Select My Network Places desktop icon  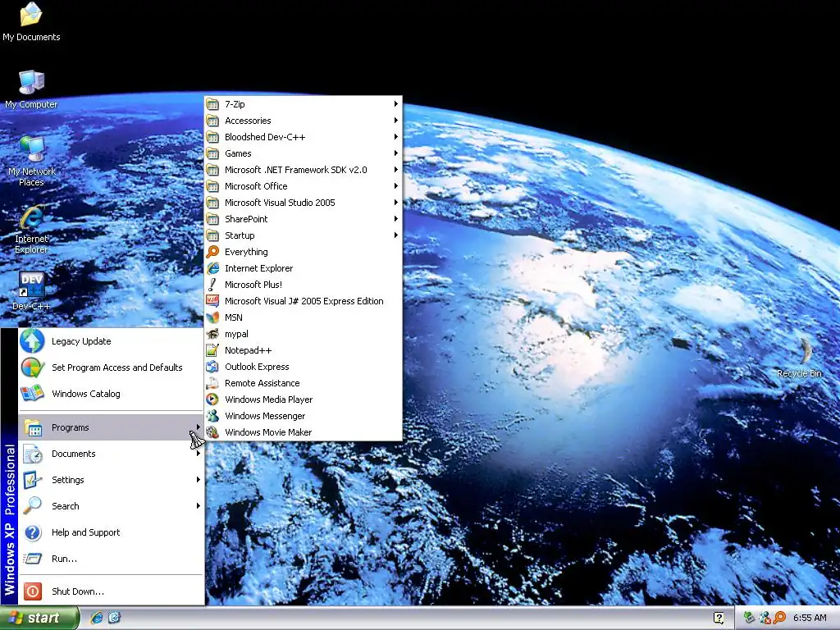(31, 162)
